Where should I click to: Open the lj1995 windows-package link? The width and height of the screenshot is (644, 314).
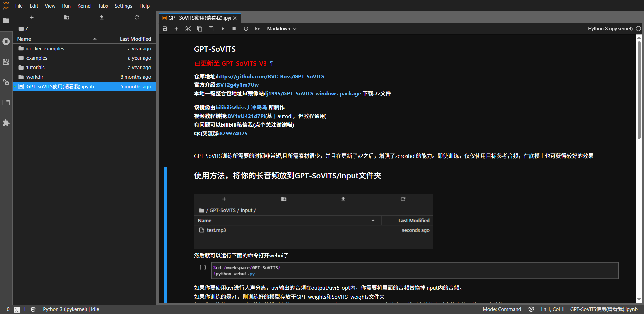[x=313, y=93]
